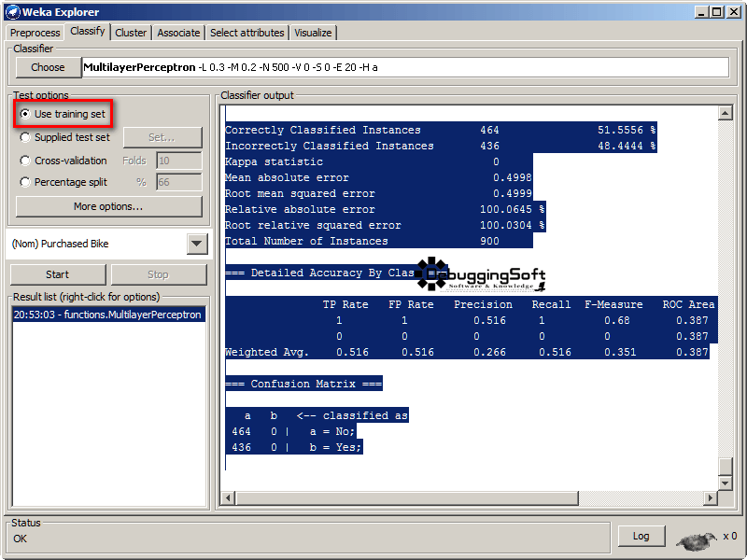Click the cross-validation Folds field

[x=179, y=161]
